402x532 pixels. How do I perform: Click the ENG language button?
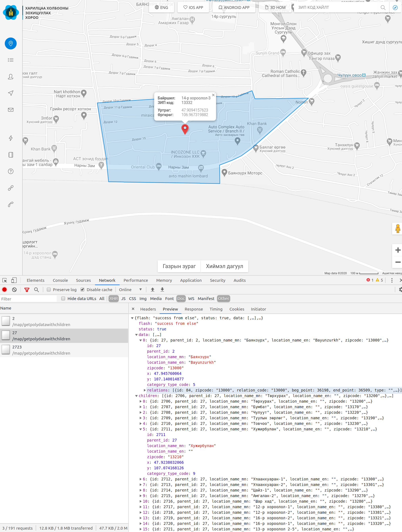(161, 8)
